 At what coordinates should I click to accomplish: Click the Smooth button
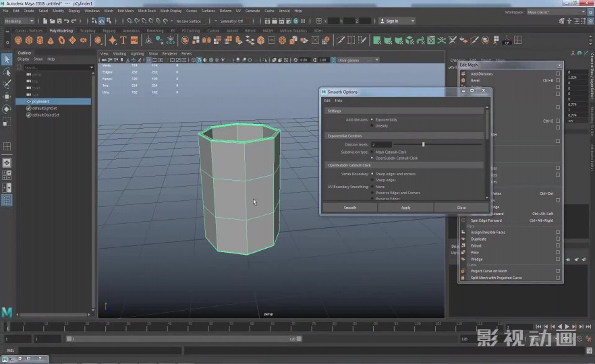pos(350,208)
